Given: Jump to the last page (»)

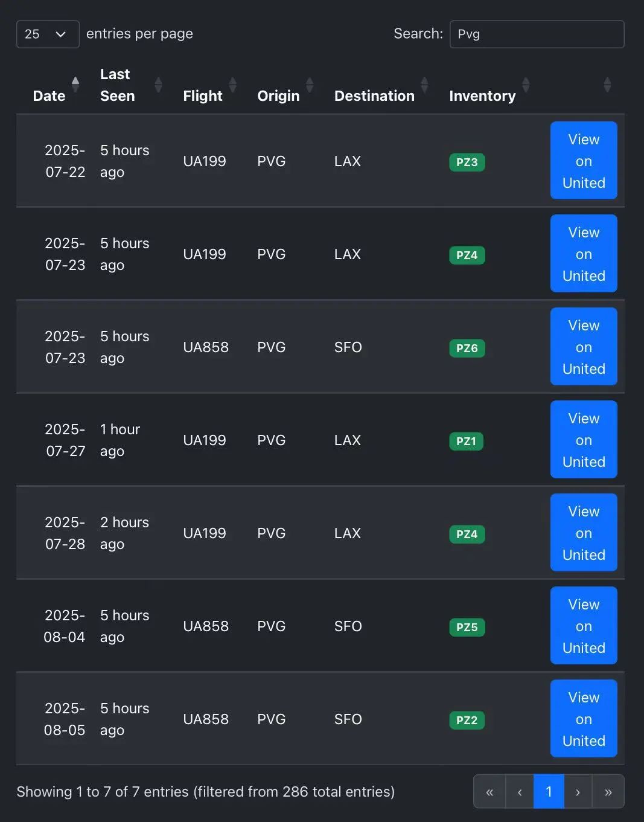Looking at the screenshot, I should (x=608, y=792).
